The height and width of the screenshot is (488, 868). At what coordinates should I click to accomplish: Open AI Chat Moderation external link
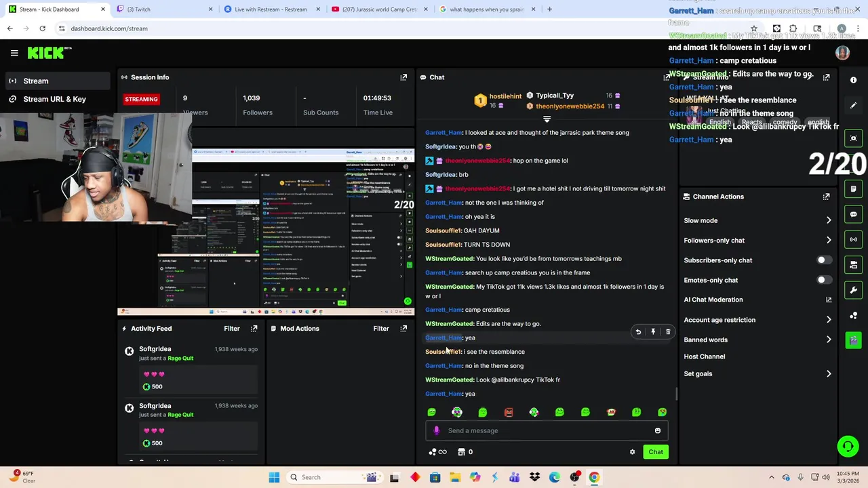pos(829,300)
